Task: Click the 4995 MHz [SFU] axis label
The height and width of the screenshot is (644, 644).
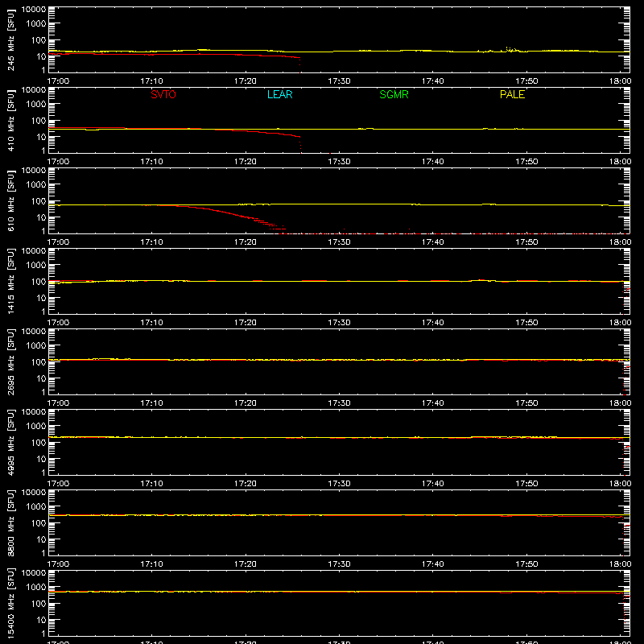Action: 10,442
